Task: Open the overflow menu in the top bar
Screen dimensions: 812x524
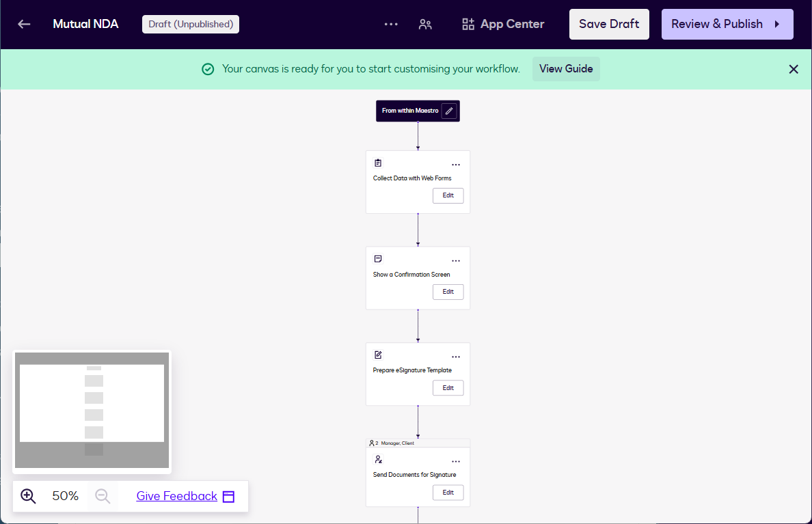Action: point(390,24)
